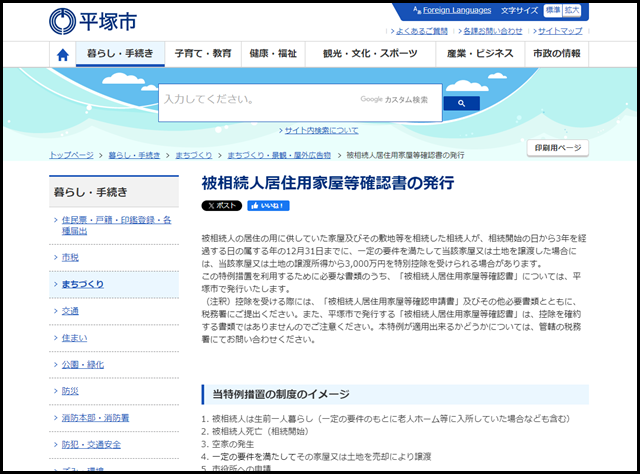Open 防犯・交通安全 sidebar link
Image resolution: width=640 pixels, height=474 pixels.
(91, 445)
